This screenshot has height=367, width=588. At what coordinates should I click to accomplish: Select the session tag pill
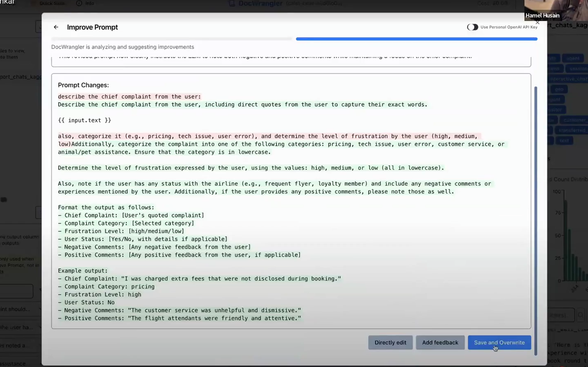(x=577, y=69)
